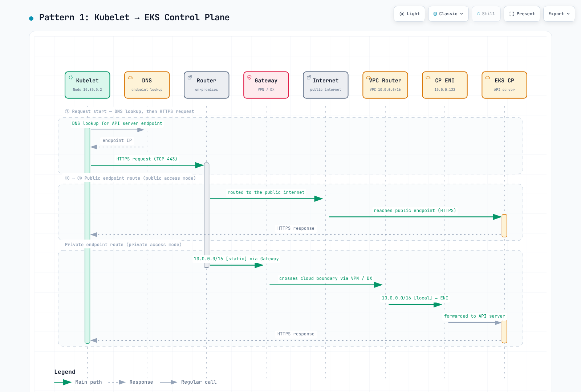Click the cloud icon on CP ENI node

(428, 77)
